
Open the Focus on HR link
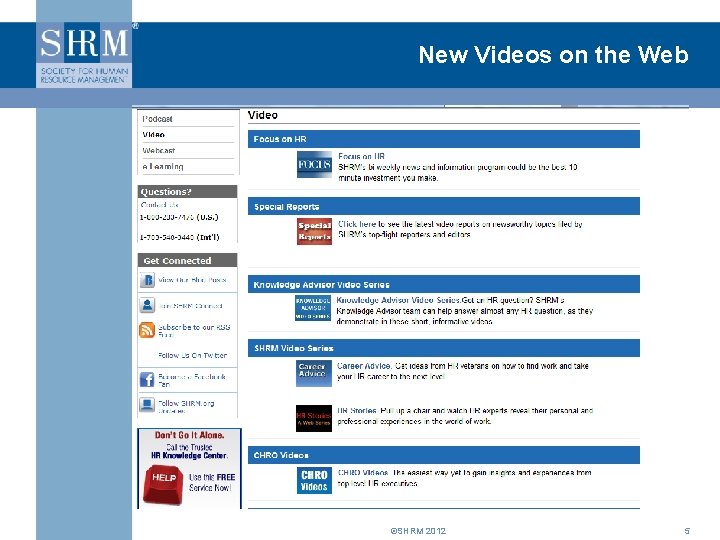(x=361, y=156)
